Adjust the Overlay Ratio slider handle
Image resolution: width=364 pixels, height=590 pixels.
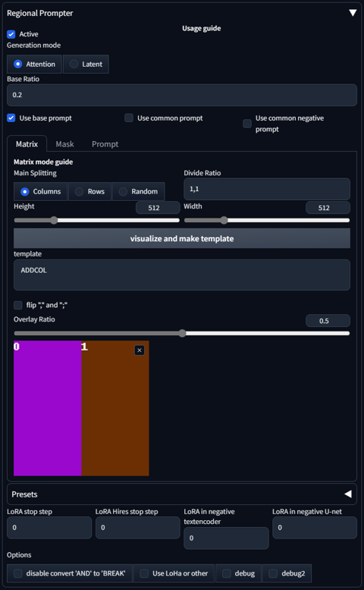coord(182,333)
